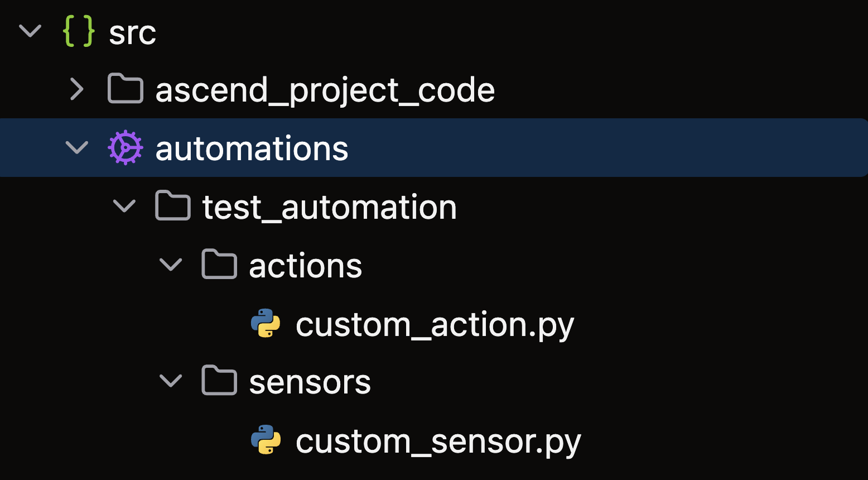This screenshot has height=480, width=868.
Task: Click the green braces icon beside src
Action: pyautogui.click(x=79, y=31)
